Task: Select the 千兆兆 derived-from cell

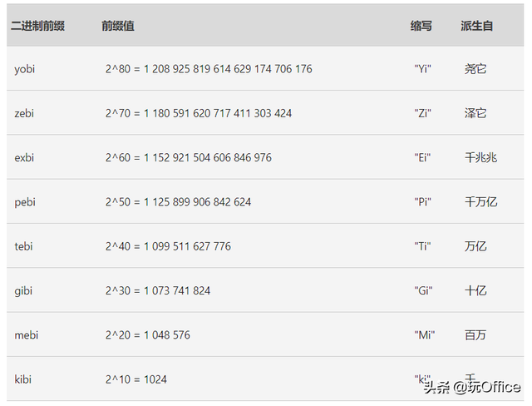Action: (480, 157)
